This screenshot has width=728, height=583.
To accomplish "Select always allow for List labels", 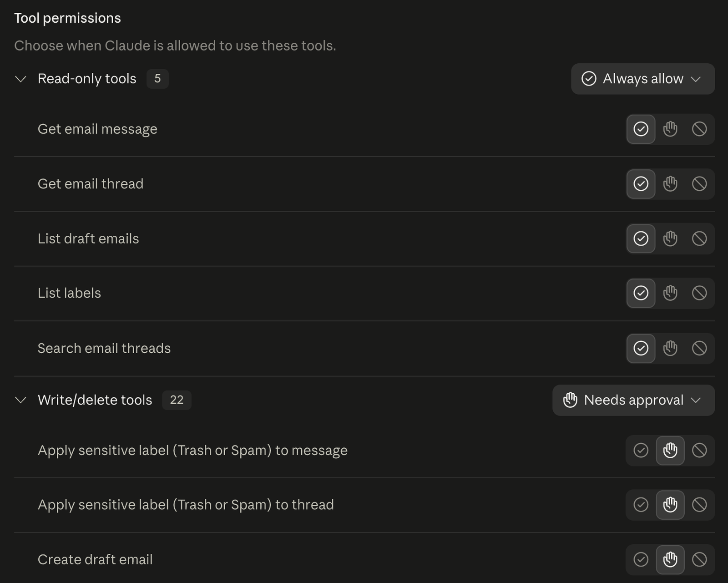I will [641, 293].
